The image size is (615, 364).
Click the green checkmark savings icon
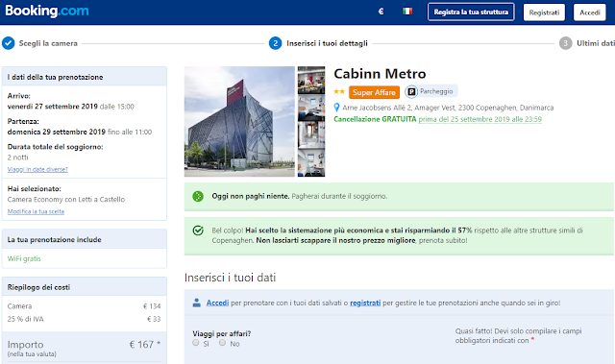click(x=198, y=231)
